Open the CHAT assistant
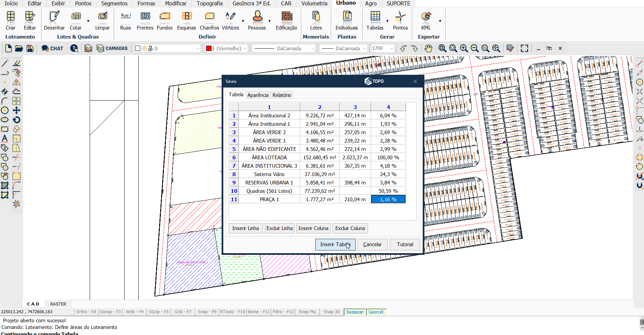This screenshot has width=644, height=335. 52,48
